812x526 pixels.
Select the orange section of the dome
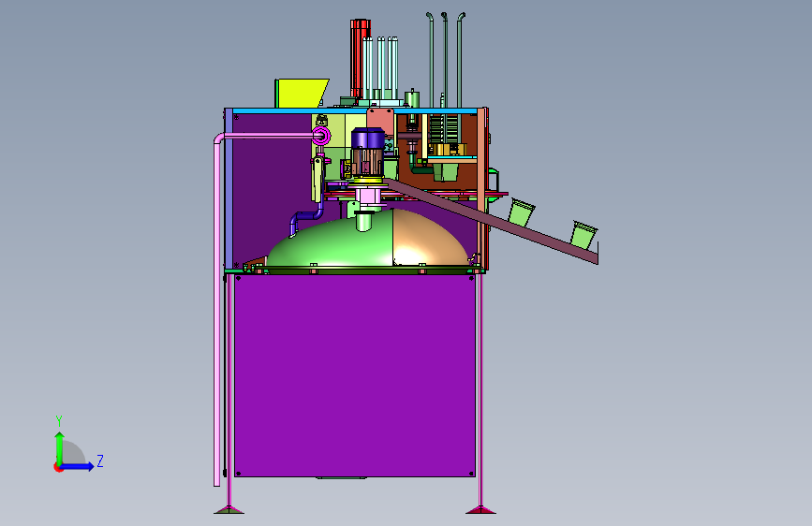(x=429, y=240)
